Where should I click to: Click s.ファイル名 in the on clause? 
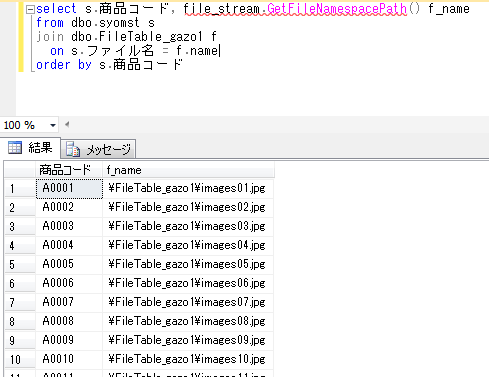click(112, 51)
